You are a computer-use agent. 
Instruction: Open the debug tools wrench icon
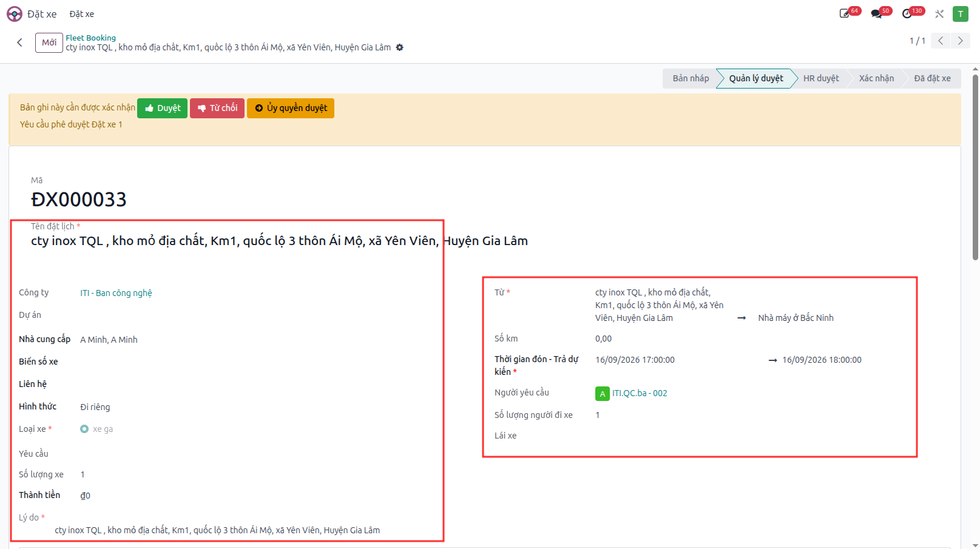point(939,14)
